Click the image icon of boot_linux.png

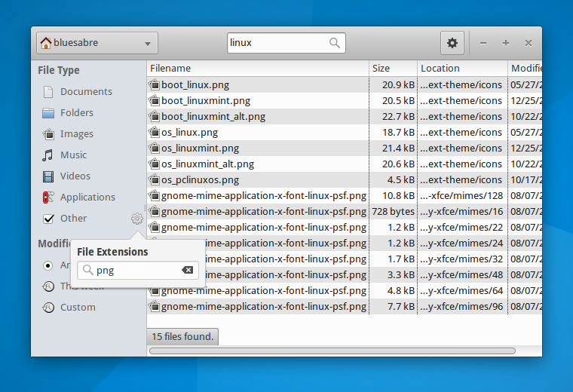pyautogui.click(x=155, y=84)
